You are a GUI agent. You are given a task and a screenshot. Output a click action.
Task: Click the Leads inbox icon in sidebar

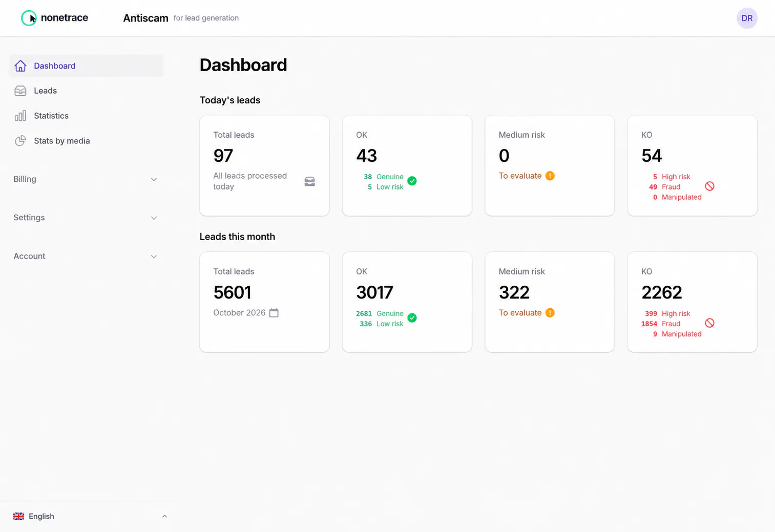(x=20, y=91)
